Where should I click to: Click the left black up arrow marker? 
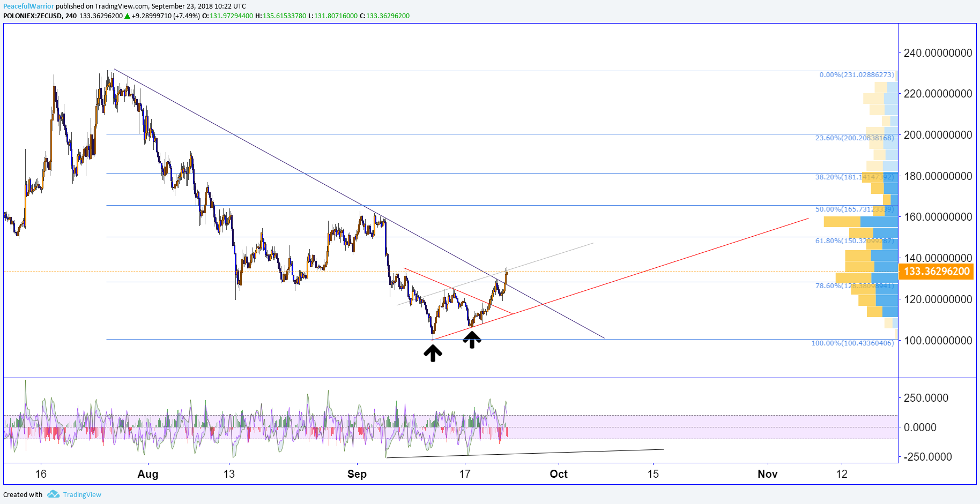(433, 353)
